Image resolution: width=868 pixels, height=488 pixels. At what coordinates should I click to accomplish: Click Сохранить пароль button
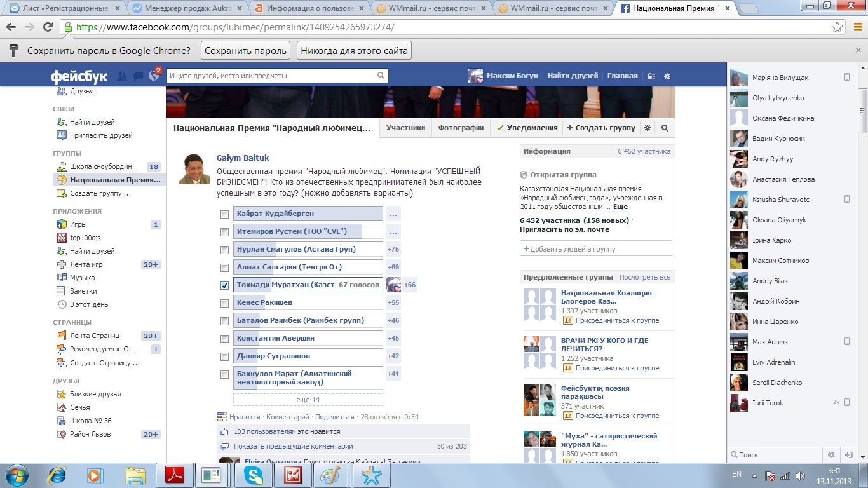(x=245, y=51)
